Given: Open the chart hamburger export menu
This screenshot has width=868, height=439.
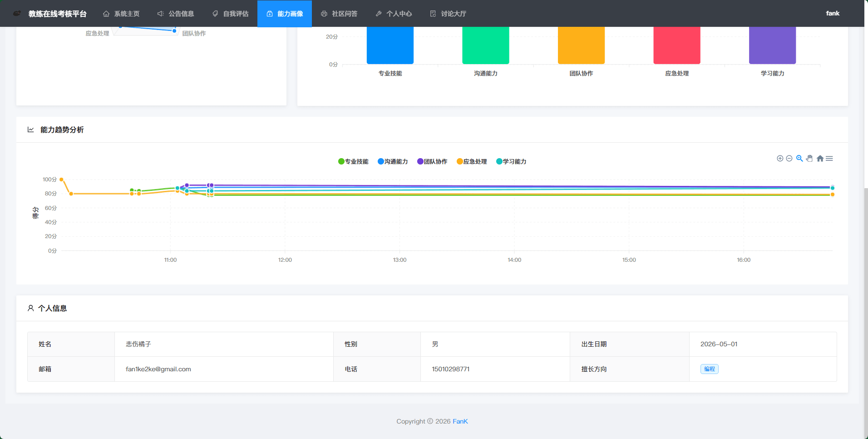Looking at the screenshot, I should 829,159.
